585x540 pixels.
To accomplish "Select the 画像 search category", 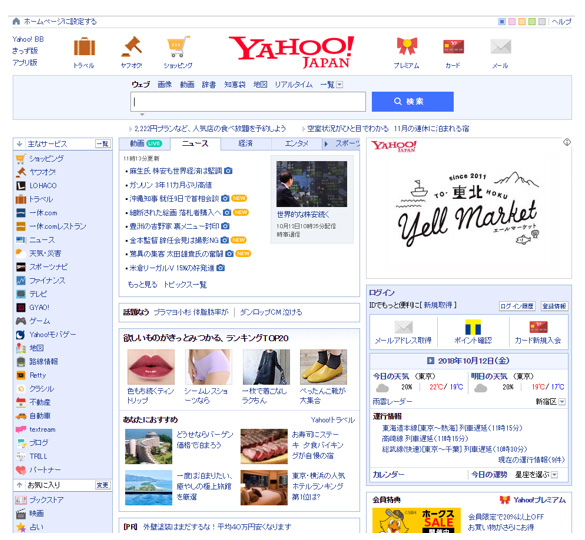I will (165, 85).
